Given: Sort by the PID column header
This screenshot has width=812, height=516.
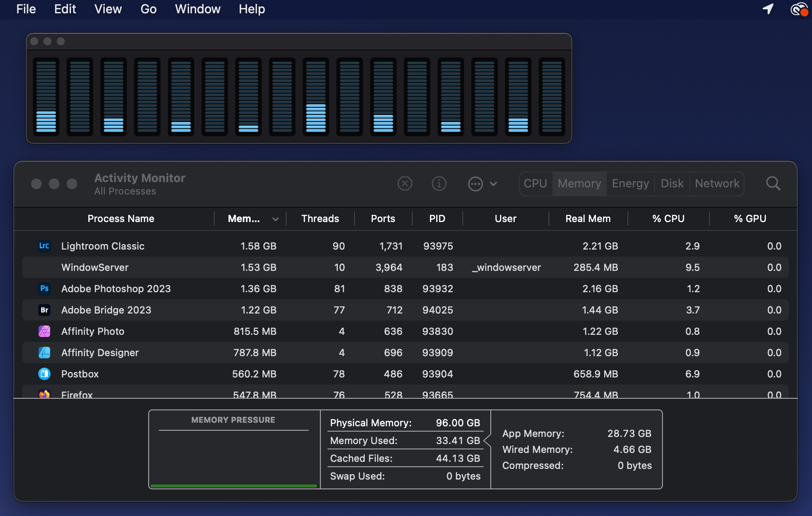Looking at the screenshot, I should click(x=437, y=218).
